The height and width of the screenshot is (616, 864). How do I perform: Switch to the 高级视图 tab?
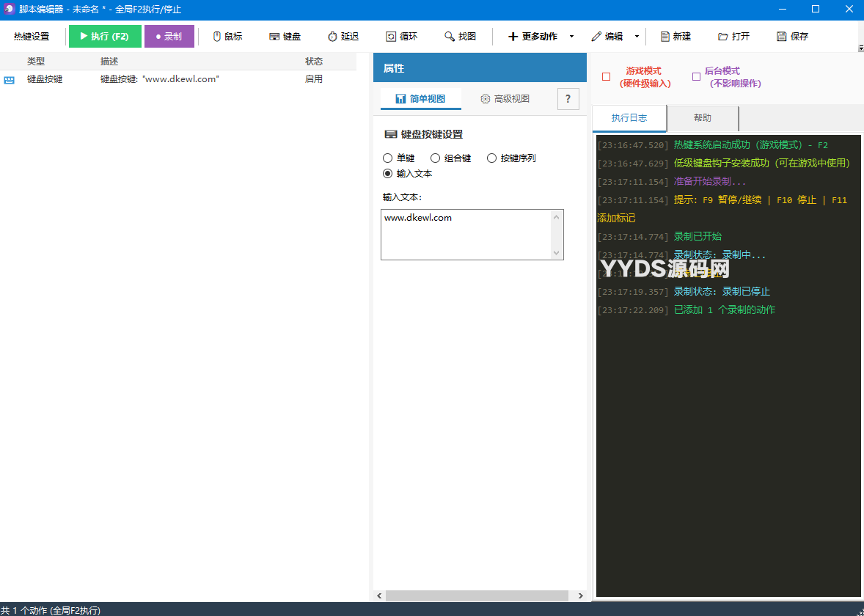tap(505, 99)
